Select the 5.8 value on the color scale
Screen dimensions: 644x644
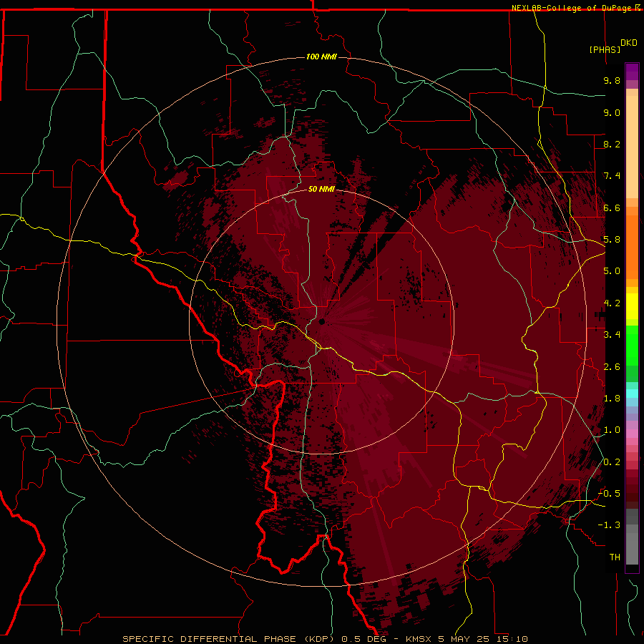point(612,240)
